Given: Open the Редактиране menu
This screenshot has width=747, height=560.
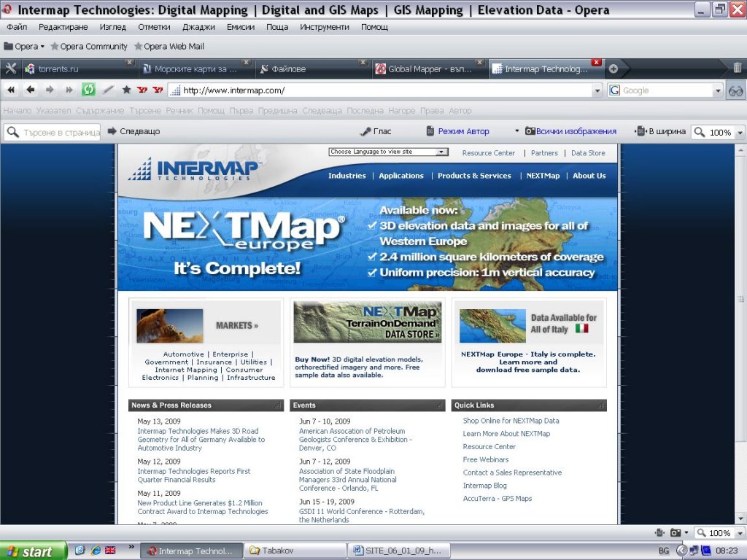Looking at the screenshot, I should (63, 27).
